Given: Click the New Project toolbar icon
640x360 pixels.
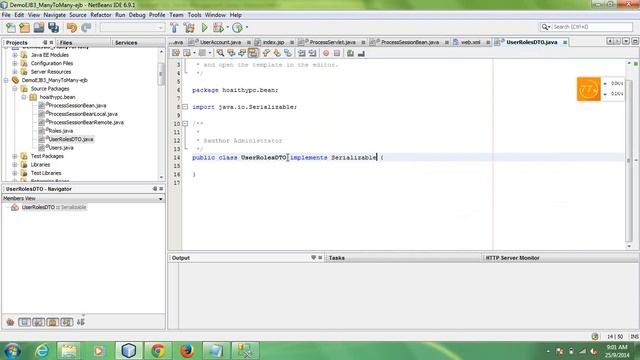Looking at the screenshot, I should tap(24, 27).
